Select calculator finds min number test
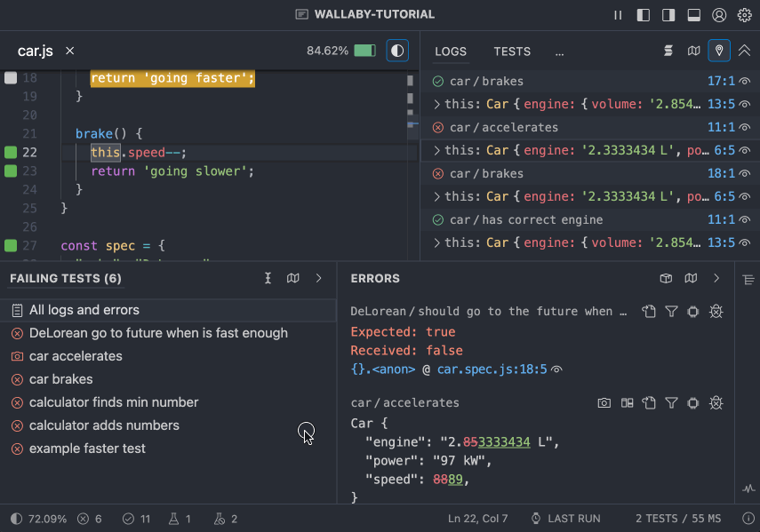Image resolution: width=760 pixels, height=532 pixels. click(x=168, y=402)
